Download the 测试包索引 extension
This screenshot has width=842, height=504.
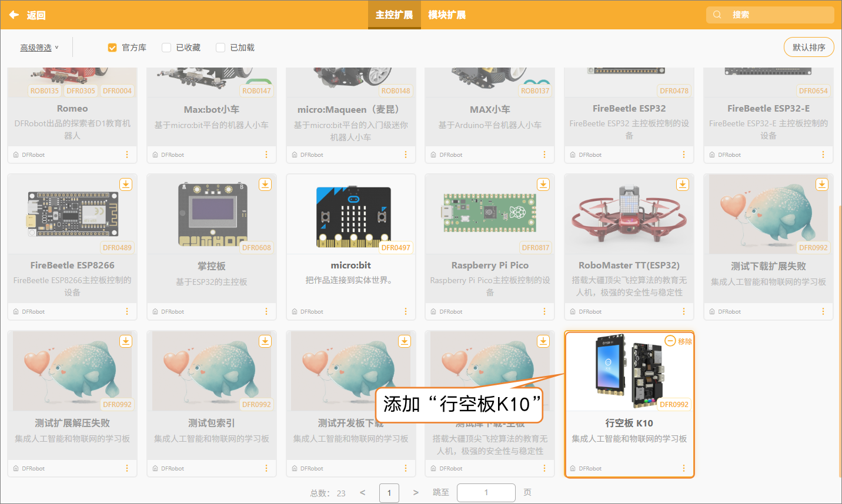tap(265, 341)
